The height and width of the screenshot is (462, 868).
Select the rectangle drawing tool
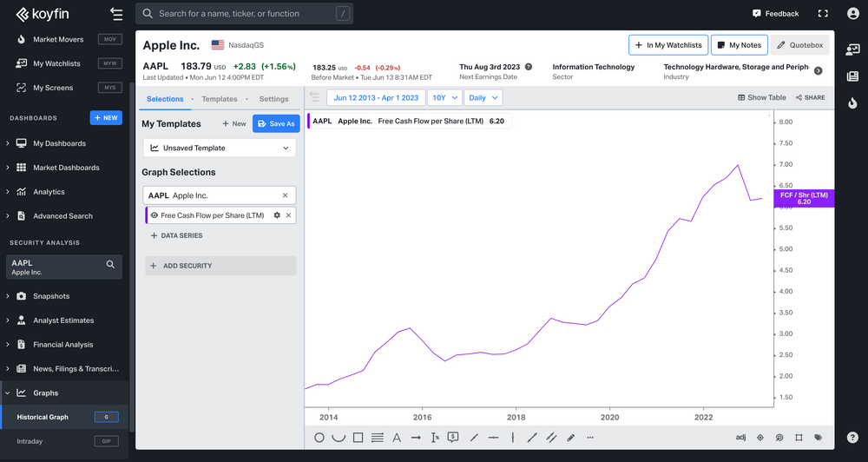click(x=358, y=438)
